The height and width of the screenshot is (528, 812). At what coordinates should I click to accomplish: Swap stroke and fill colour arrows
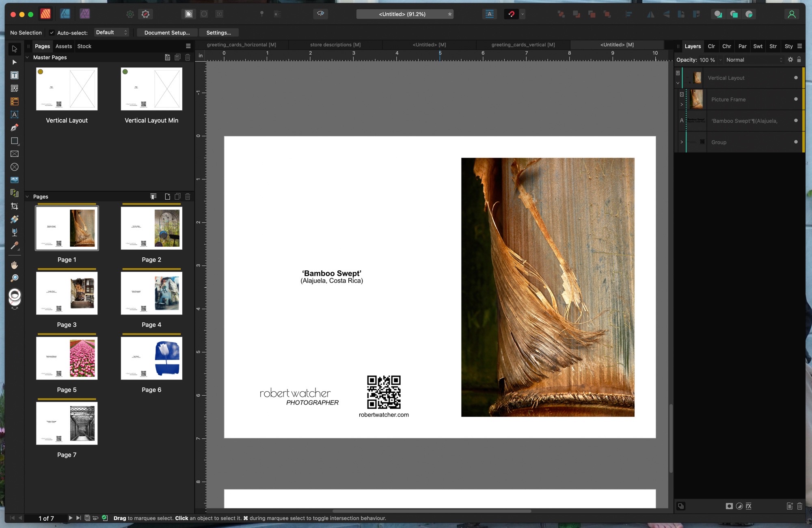click(15, 309)
